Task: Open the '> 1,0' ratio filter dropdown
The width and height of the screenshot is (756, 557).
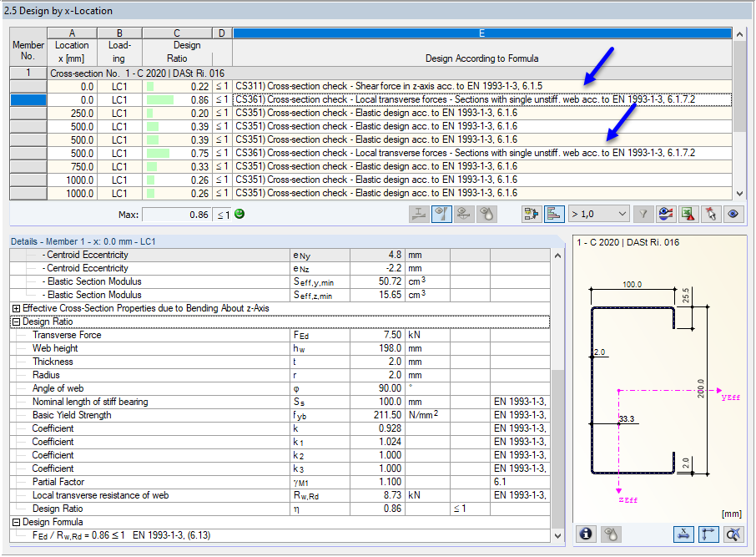Action: pos(597,214)
